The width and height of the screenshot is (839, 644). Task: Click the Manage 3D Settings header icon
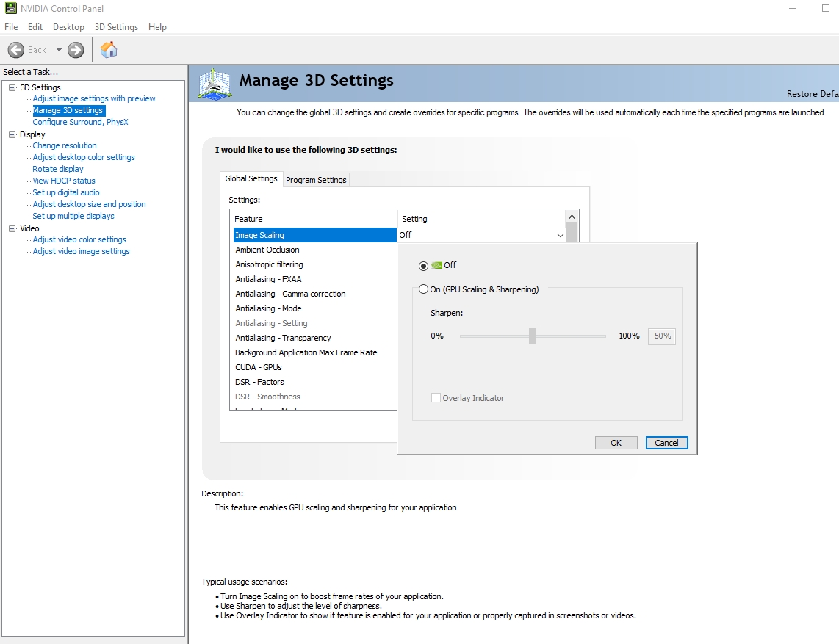pyautogui.click(x=215, y=84)
